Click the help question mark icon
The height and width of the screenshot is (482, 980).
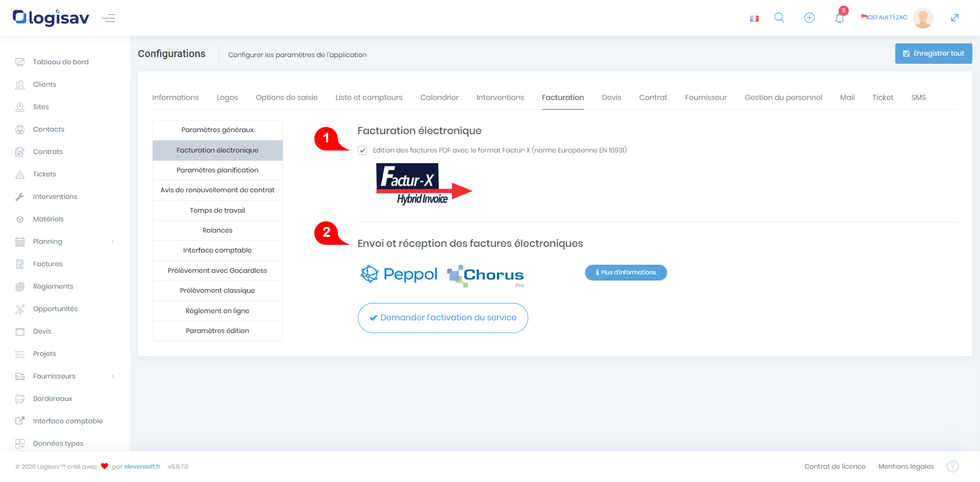point(952,466)
